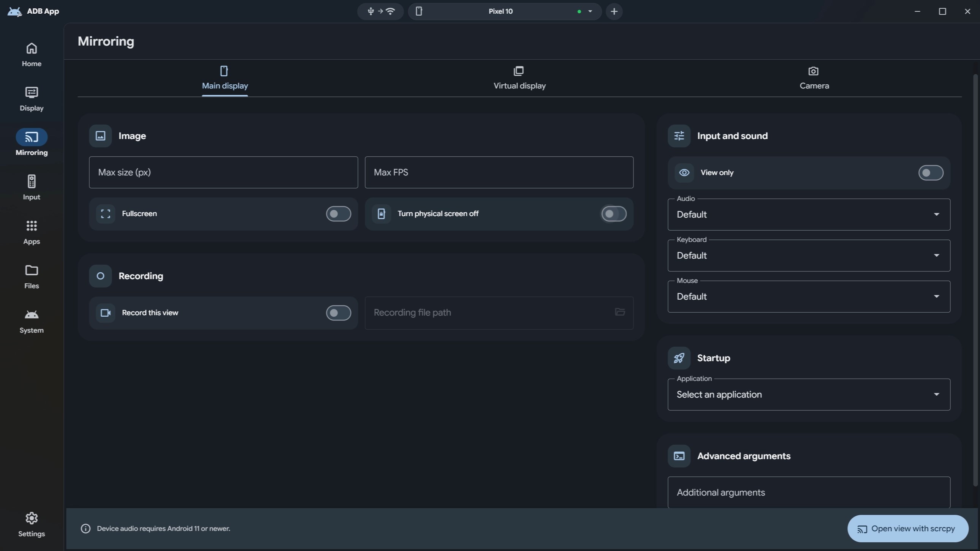Click the Recording section circle icon

click(100, 276)
